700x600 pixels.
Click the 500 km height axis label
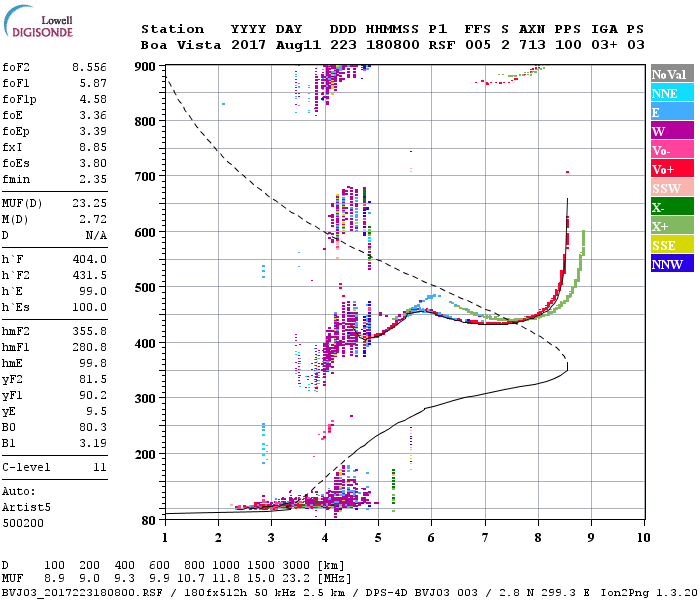pos(145,288)
